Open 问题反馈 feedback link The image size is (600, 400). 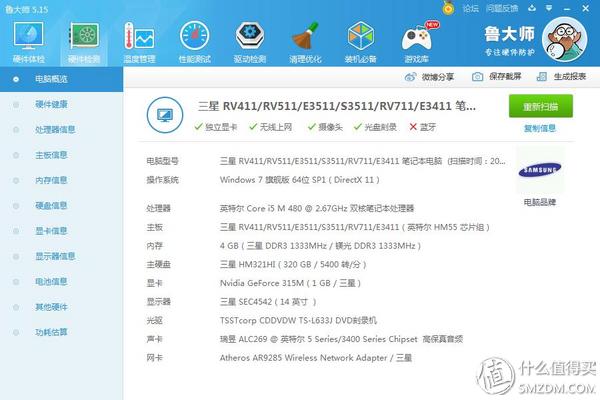coord(502,8)
